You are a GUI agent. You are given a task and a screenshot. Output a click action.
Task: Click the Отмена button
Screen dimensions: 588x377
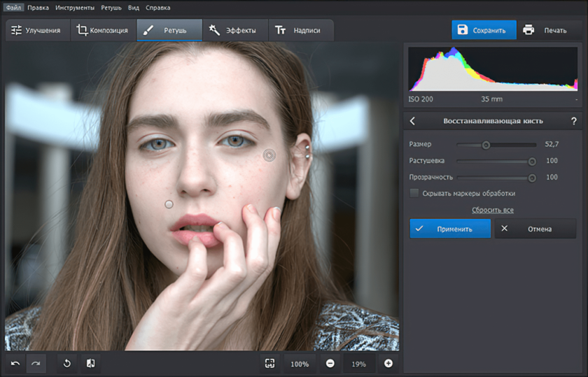click(535, 229)
